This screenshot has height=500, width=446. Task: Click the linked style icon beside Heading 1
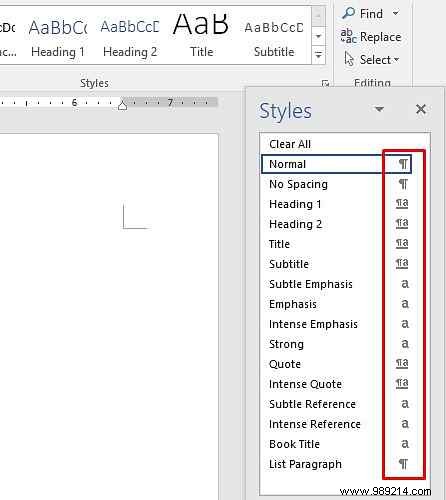[x=402, y=203]
